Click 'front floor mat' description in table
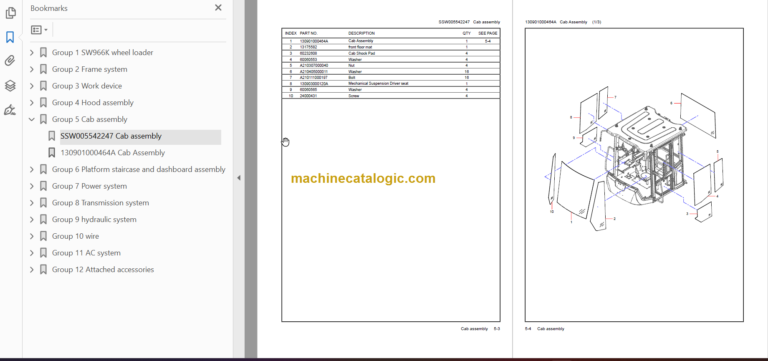 pos(359,47)
